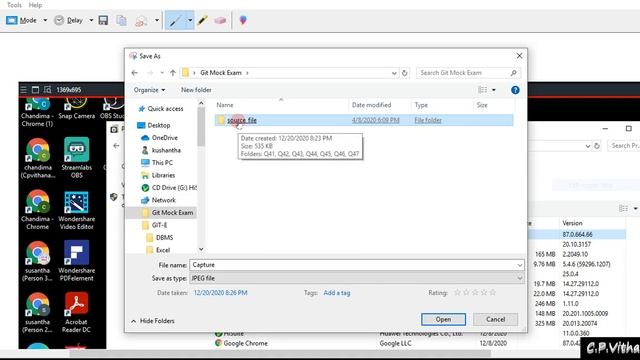640x360 pixels.
Task: Expand the address bar history dropdown
Action: [x=394, y=73]
